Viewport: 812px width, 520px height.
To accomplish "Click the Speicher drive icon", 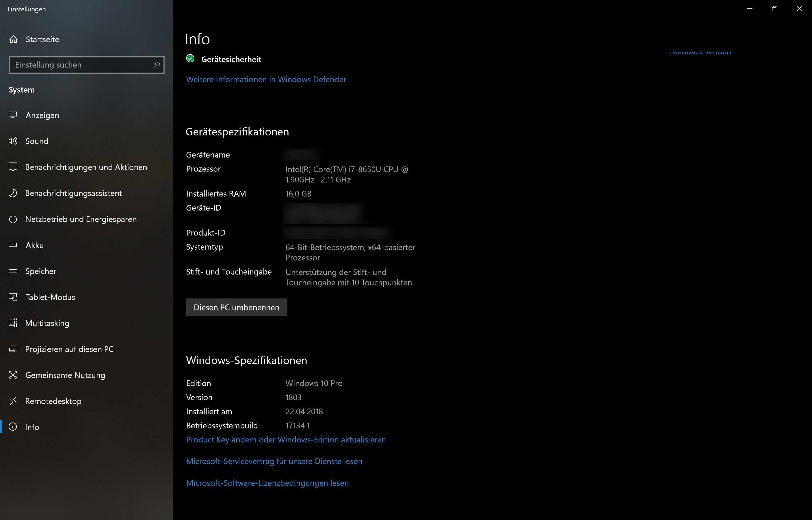I will [13, 271].
